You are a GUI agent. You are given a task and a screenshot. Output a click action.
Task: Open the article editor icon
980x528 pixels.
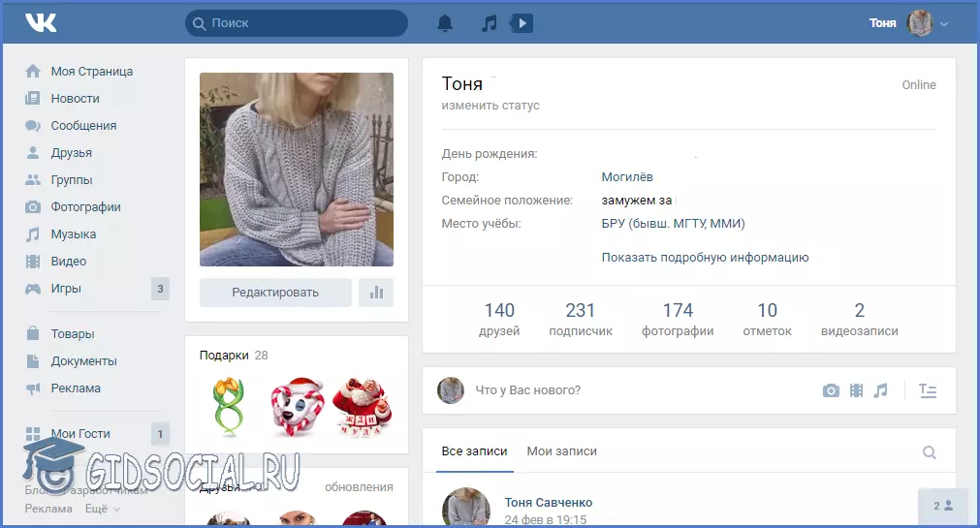click(x=928, y=390)
